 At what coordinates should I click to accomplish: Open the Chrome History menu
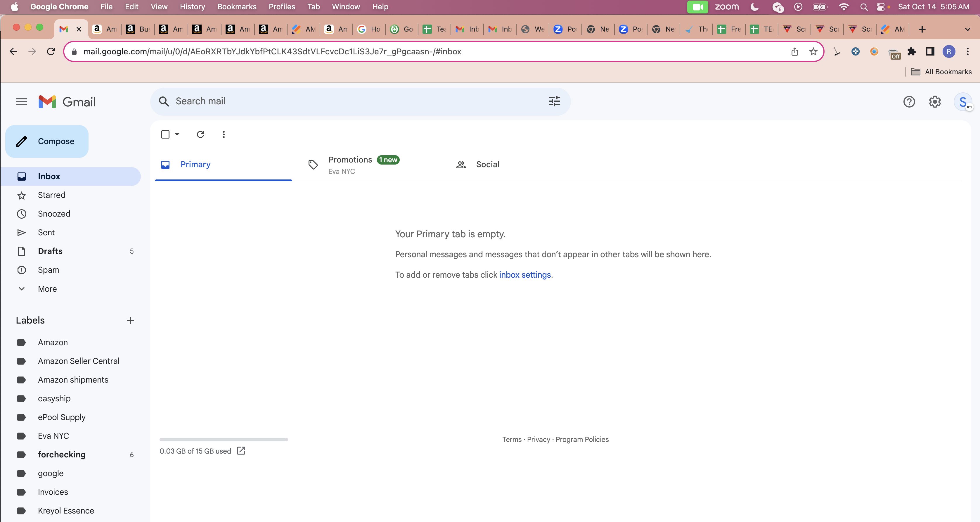[x=192, y=7]
